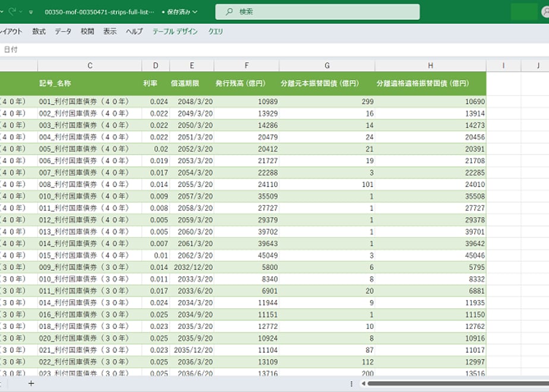Screen dimensions: 549x392
Task: Click cell with value 87
Action: [x=327, y=350]
